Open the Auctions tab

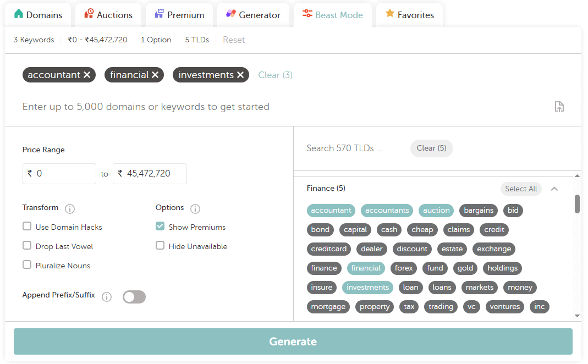(108, 14)
